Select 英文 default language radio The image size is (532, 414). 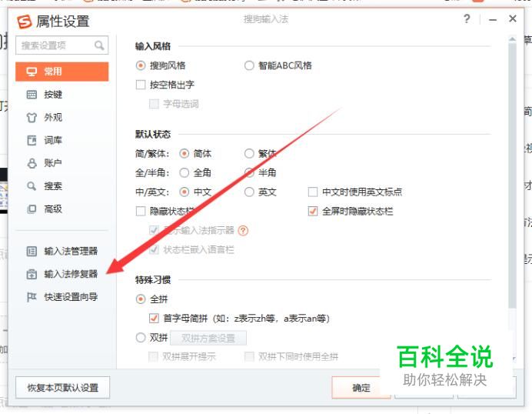[x=249, y=192]
